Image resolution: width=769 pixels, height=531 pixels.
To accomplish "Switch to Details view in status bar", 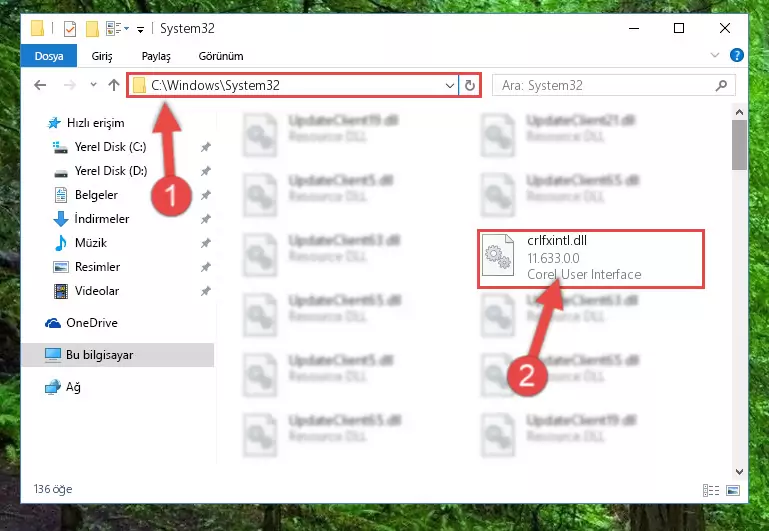I will pos(711,490).
